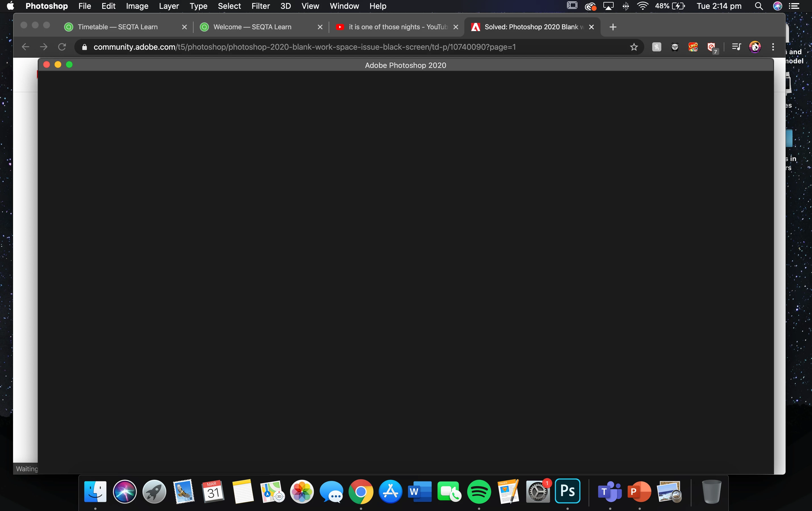Open the Filter menu
The width and height of the screenshot is (812, 511).
pos(260,6)
